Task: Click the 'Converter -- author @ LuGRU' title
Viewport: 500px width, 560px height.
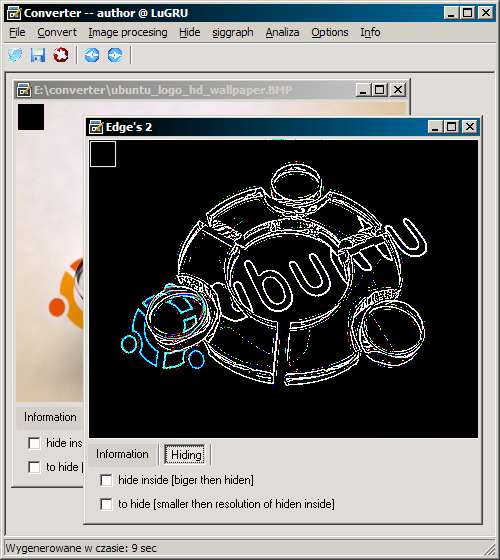Action: [106, 13]
